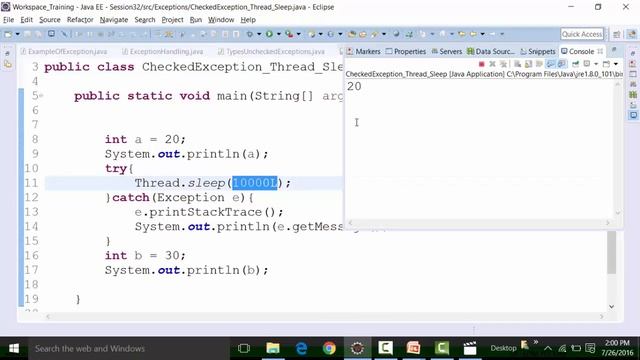Open the Project menu
The height and width of the screenshot is (360, 640).
(172, 20)
